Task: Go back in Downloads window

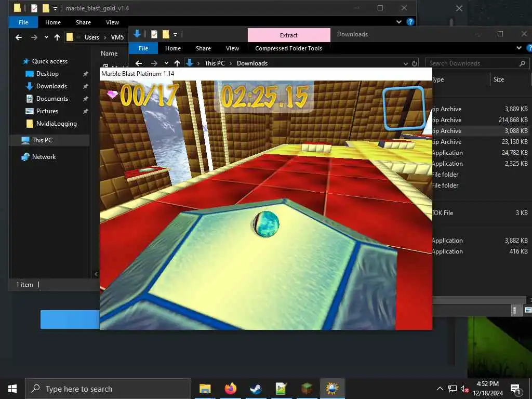Action: (x=138, y=63)
